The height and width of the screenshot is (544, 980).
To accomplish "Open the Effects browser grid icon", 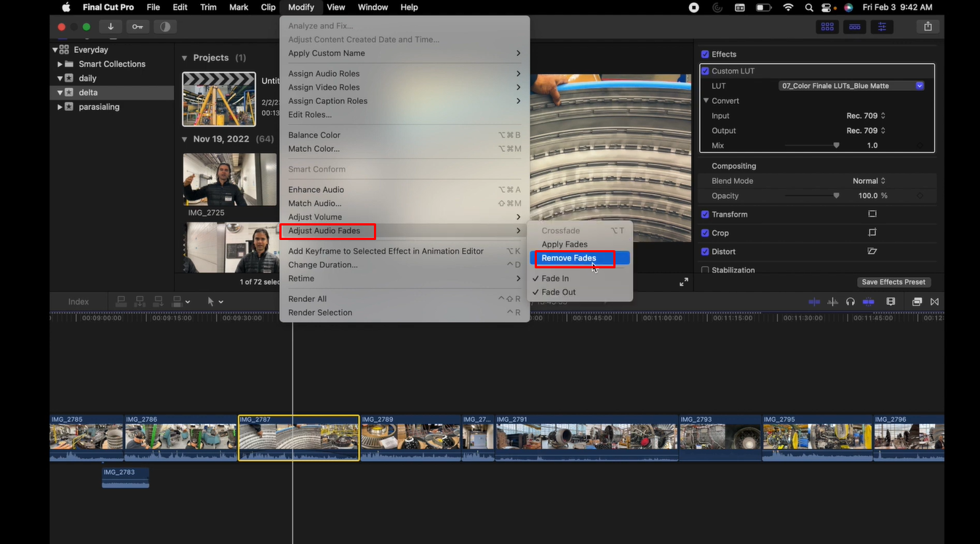I will point(826,26).
